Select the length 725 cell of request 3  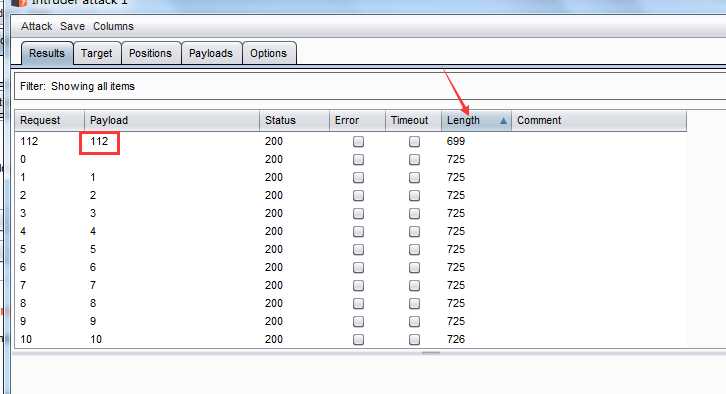(x=456, y=213)
